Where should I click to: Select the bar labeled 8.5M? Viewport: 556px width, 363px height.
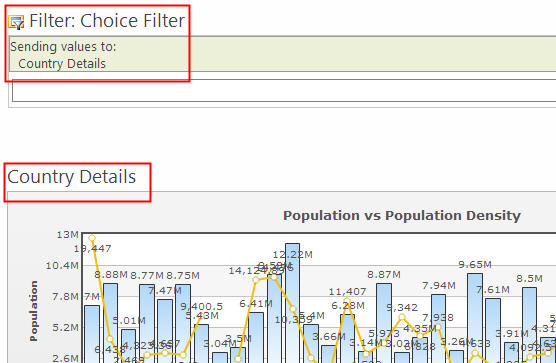(529, 325)
